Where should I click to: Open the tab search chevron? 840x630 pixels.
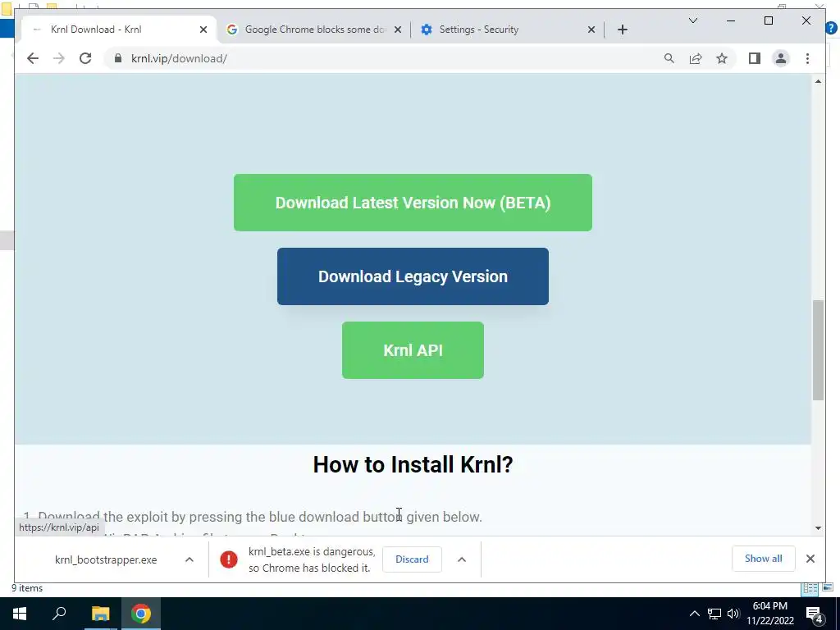692,21
